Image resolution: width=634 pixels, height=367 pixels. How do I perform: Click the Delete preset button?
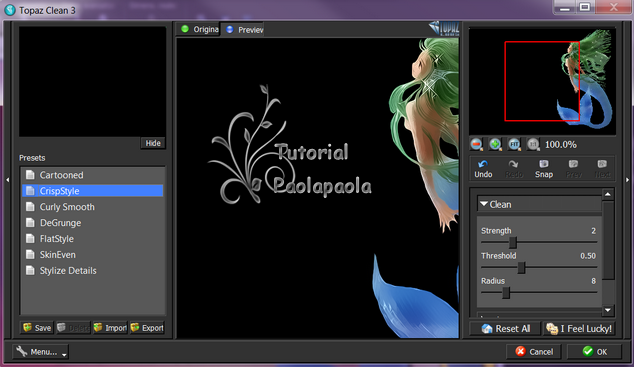73,328
